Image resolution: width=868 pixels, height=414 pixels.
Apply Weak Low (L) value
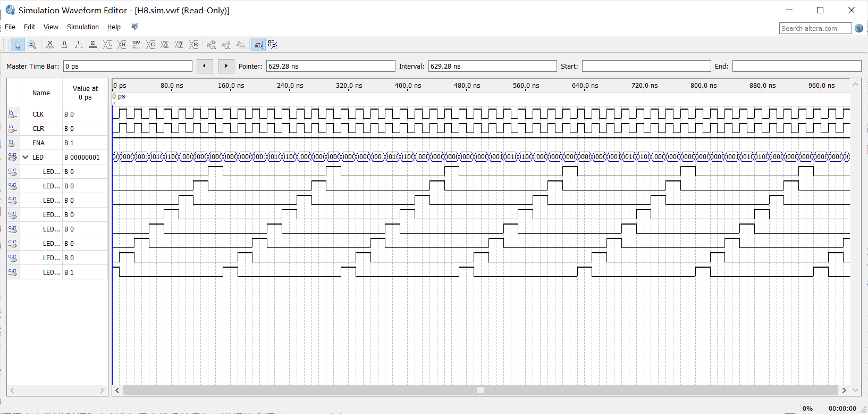(x=107, y=45)
